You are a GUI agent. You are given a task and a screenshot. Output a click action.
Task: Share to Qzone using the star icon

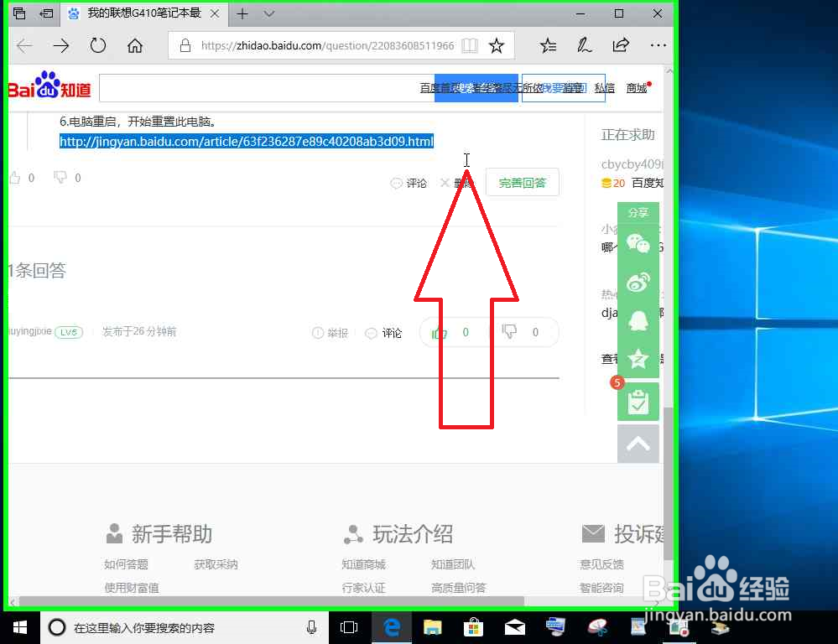pos(638,359)
